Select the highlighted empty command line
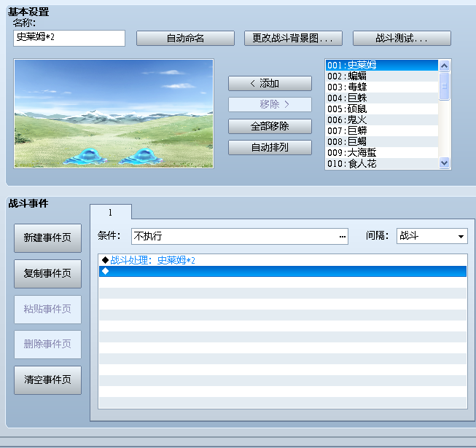Image resolution: width=476 pixels, height=448 pixels. click(283, 271)
